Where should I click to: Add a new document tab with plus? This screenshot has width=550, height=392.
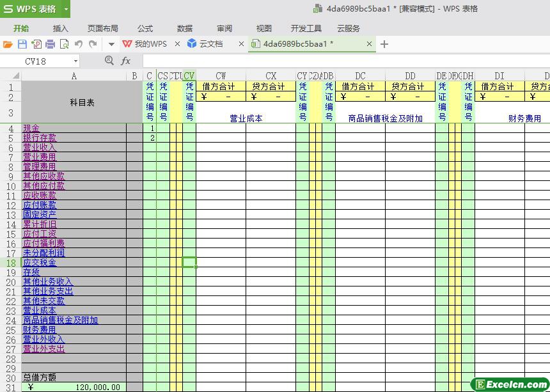[384, 44]
